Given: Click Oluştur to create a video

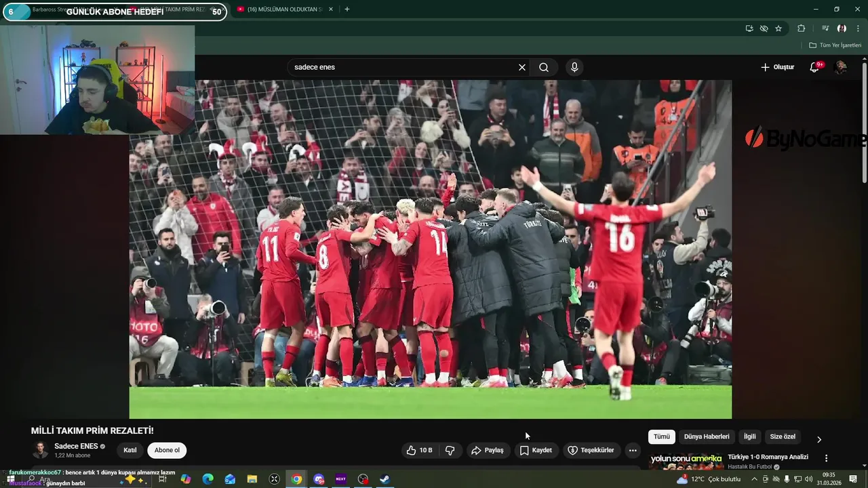Looking at the screenshot, I should (777, 67).
